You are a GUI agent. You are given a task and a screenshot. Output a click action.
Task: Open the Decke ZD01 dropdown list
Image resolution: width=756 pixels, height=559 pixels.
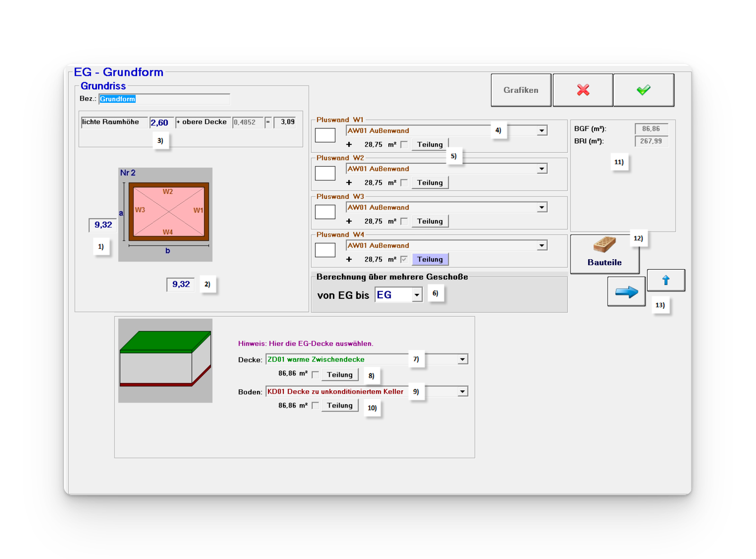tap(462, 360)
